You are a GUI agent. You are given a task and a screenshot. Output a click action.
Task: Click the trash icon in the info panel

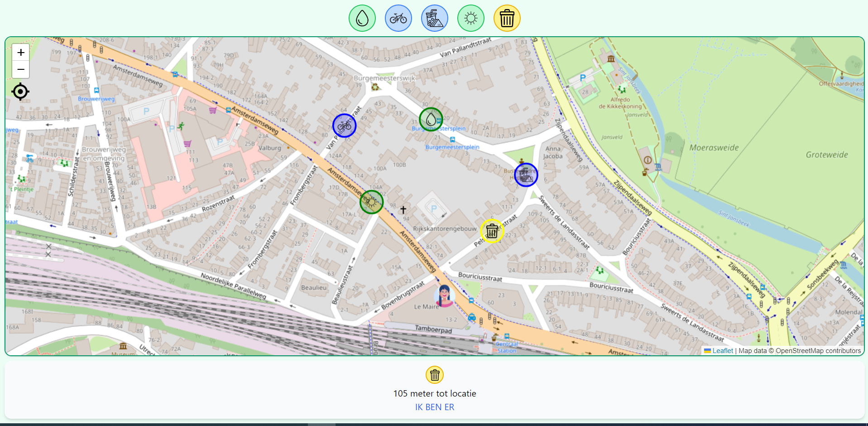(x=434, y=375)
